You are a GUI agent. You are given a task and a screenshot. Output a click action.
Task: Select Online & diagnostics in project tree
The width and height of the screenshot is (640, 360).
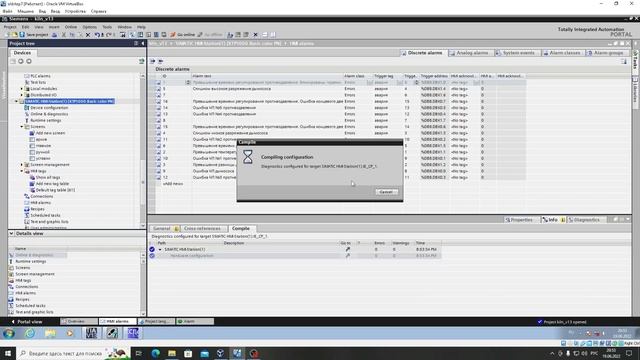point(49,114)
